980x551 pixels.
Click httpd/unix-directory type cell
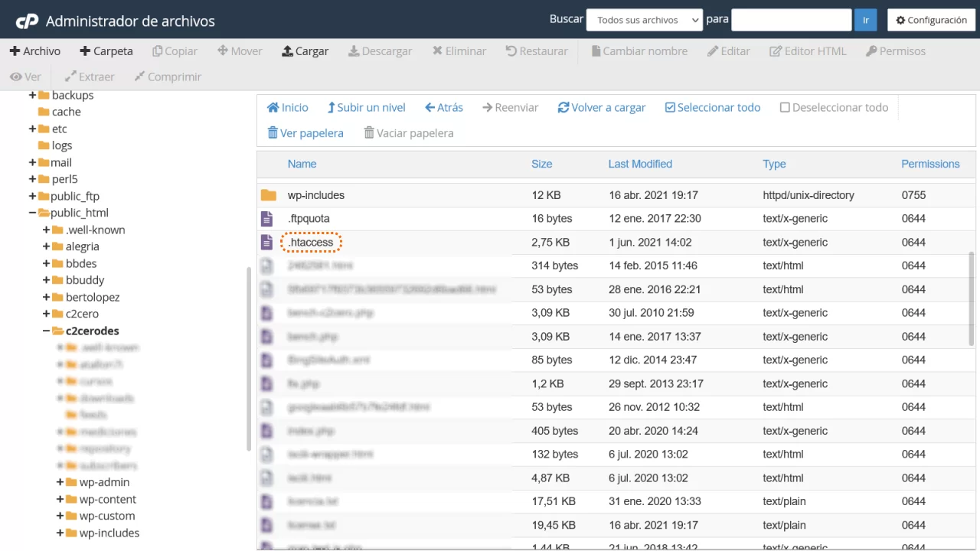808,195
